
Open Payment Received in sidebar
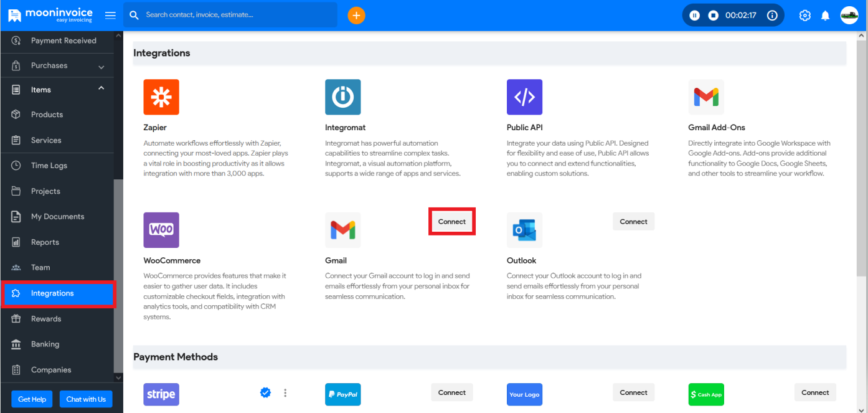[x=57, y=40]
